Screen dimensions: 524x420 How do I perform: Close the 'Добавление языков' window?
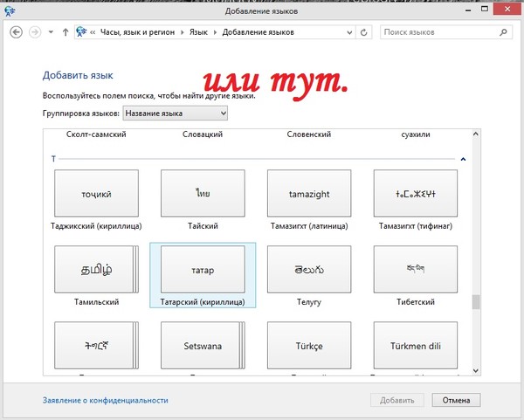pyautogui.click(x=507, y=10)
